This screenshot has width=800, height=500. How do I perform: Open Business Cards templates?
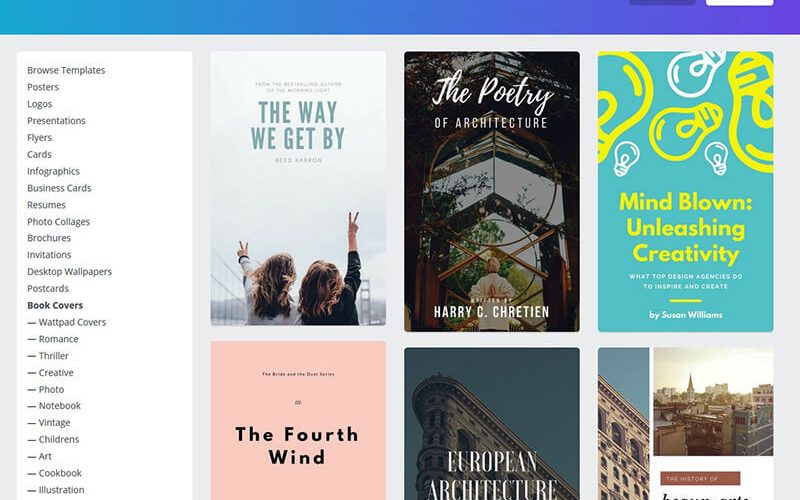click(x=59, y=188)
